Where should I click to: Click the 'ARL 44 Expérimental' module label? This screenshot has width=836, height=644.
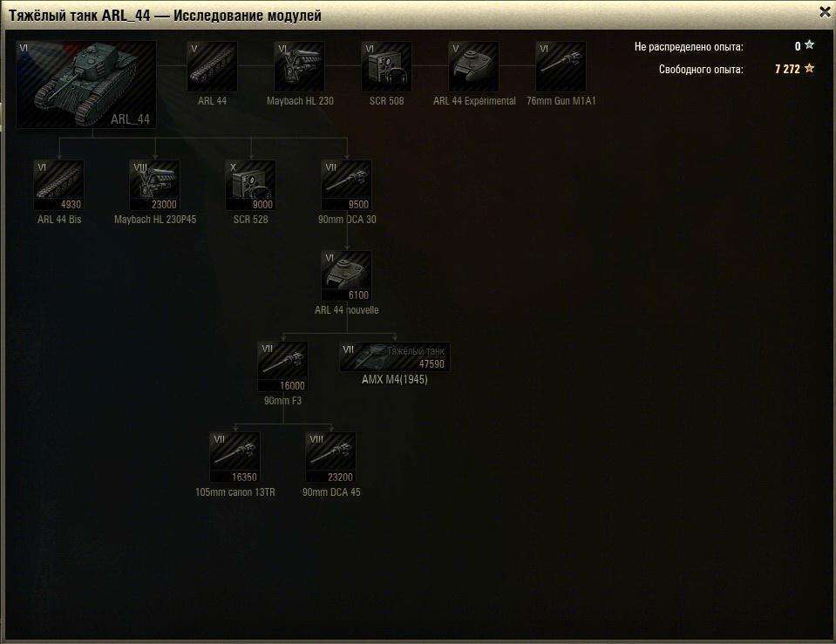474,101
